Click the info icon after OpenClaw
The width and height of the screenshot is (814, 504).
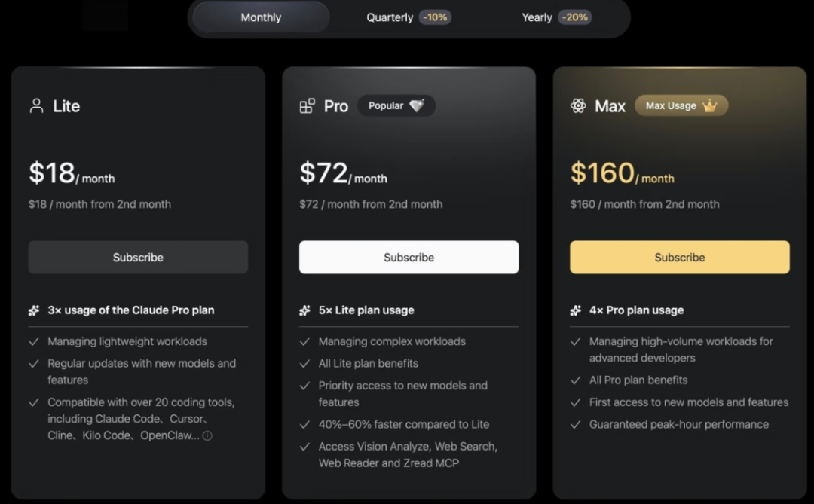pyautogui.click(x=207, y=435)
